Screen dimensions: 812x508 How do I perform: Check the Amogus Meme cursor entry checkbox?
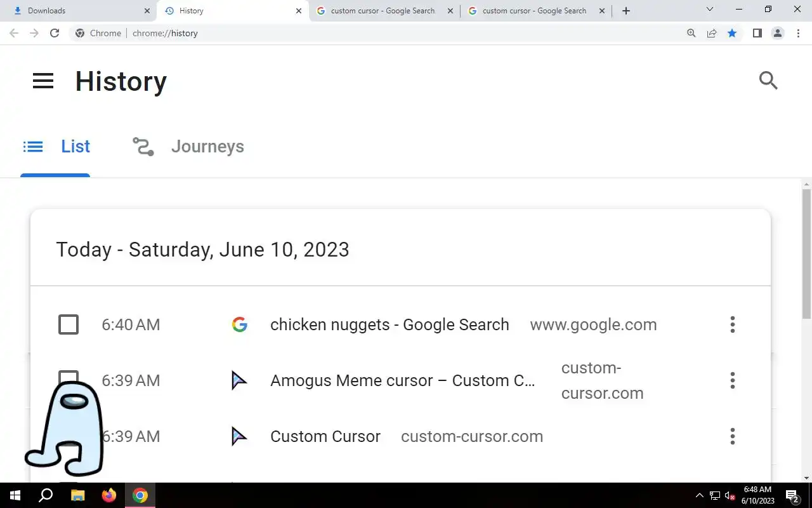pyautogui.click(x=69, y=376)
